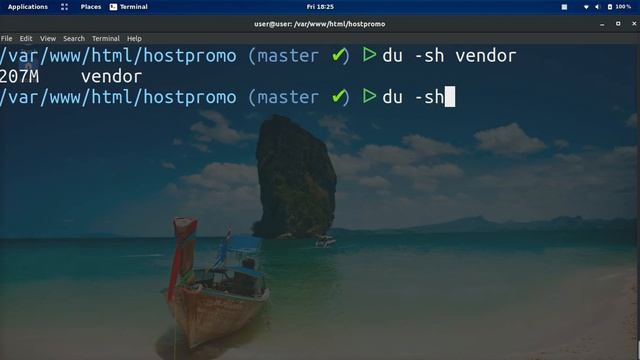Click the volume speaker icon
Viewport: 640px width, 360px height.
pyautogui.click(x=597, y=7)
